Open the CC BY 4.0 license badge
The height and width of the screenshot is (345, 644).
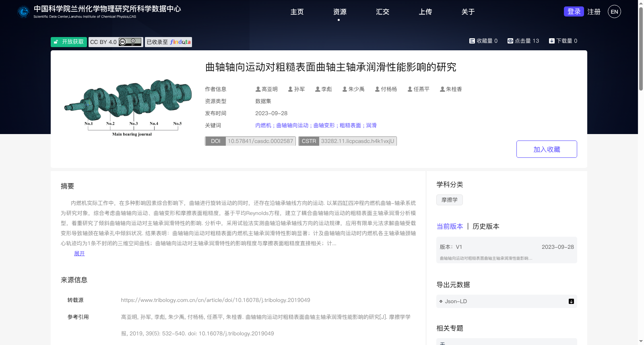click(x=116, y=42)
